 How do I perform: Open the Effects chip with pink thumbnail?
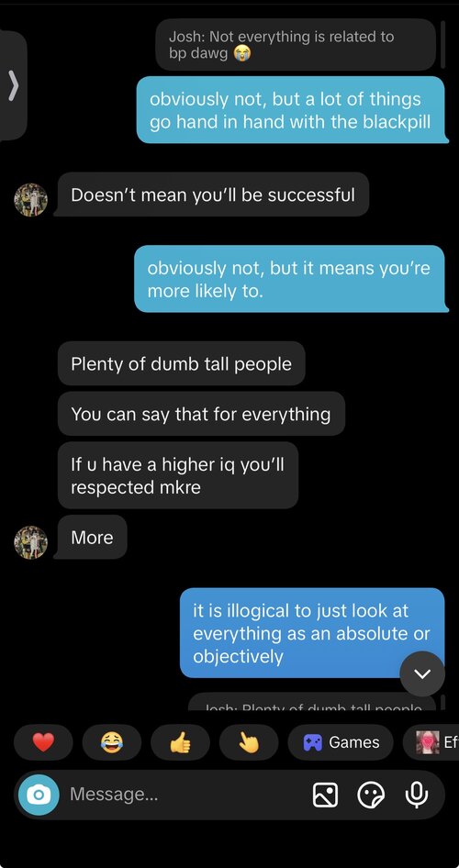click(431, 742)
